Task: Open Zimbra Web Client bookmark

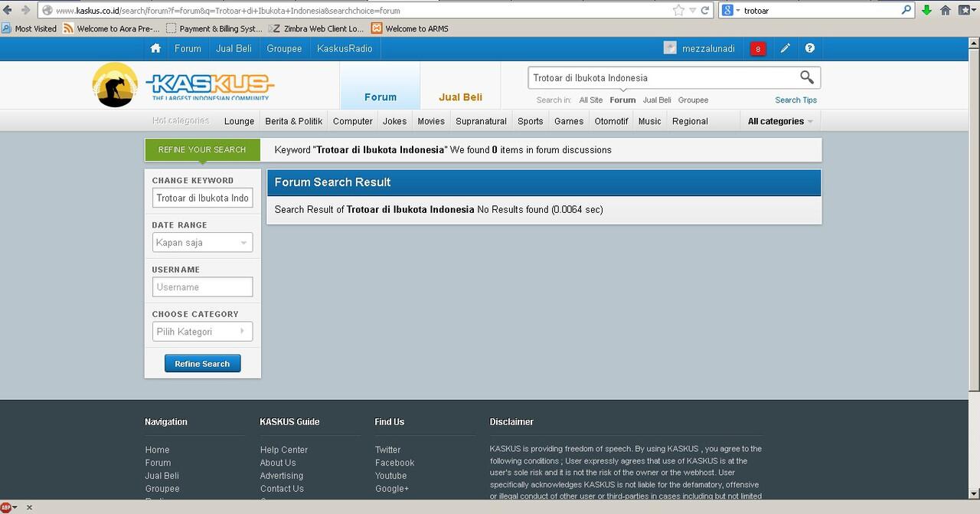Action: coord(316,28)
